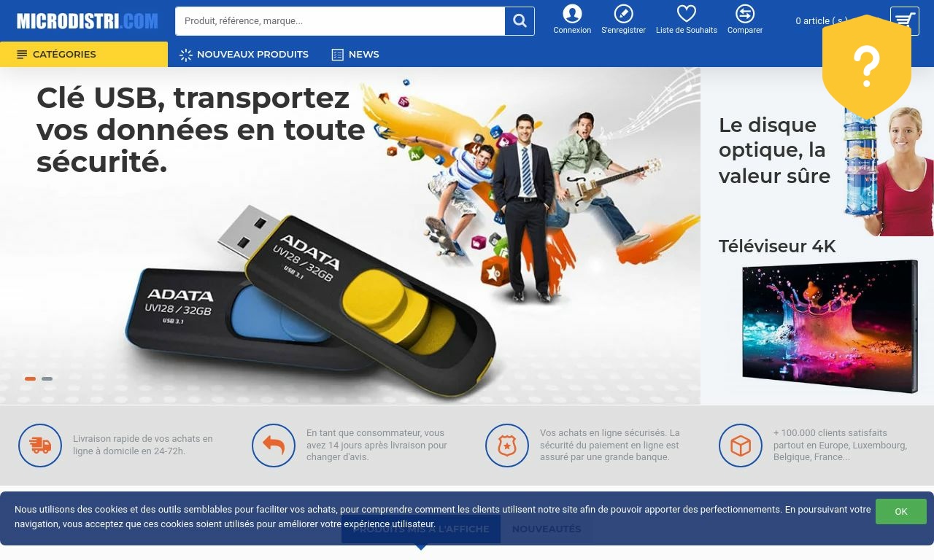Click the 'Clé USB, transportez vos données' headline
Image resolution: width=934 pixels, height=560 pixels.
coord(201,130)
